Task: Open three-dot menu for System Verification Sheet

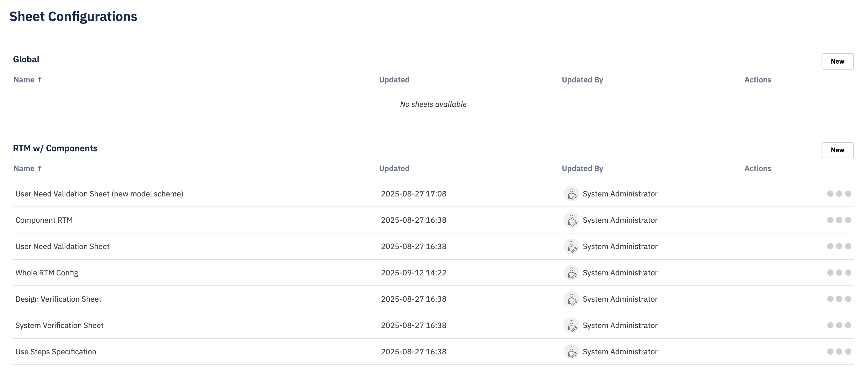Action: (839, 325)
